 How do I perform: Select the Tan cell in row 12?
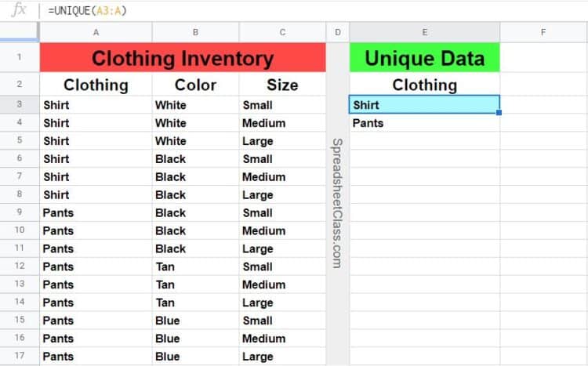[195, 266]
